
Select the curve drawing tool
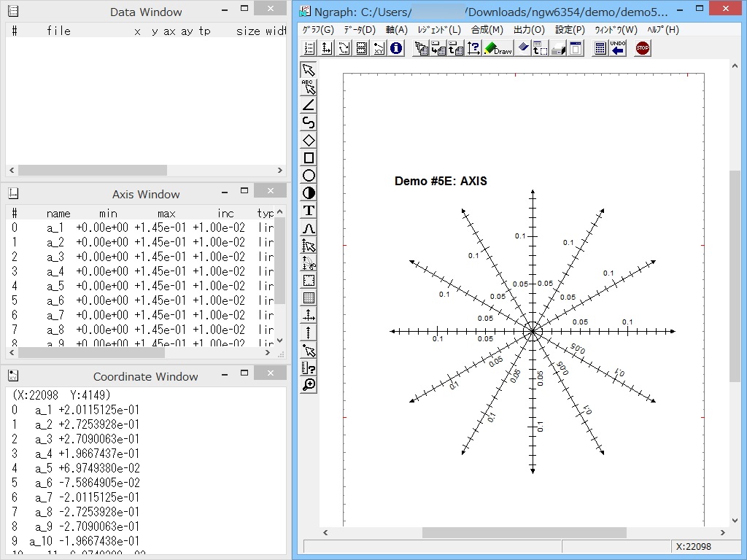pos(307,122)
